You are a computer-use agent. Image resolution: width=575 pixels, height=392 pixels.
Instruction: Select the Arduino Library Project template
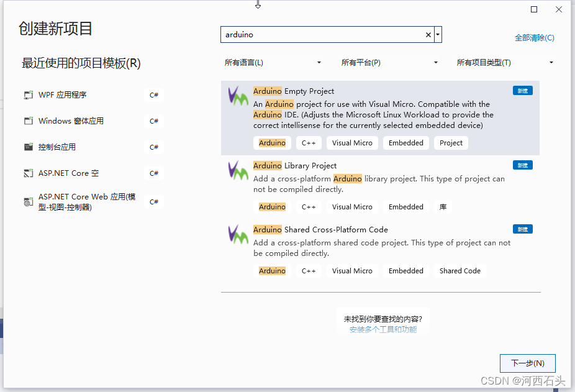coord(380,187)
